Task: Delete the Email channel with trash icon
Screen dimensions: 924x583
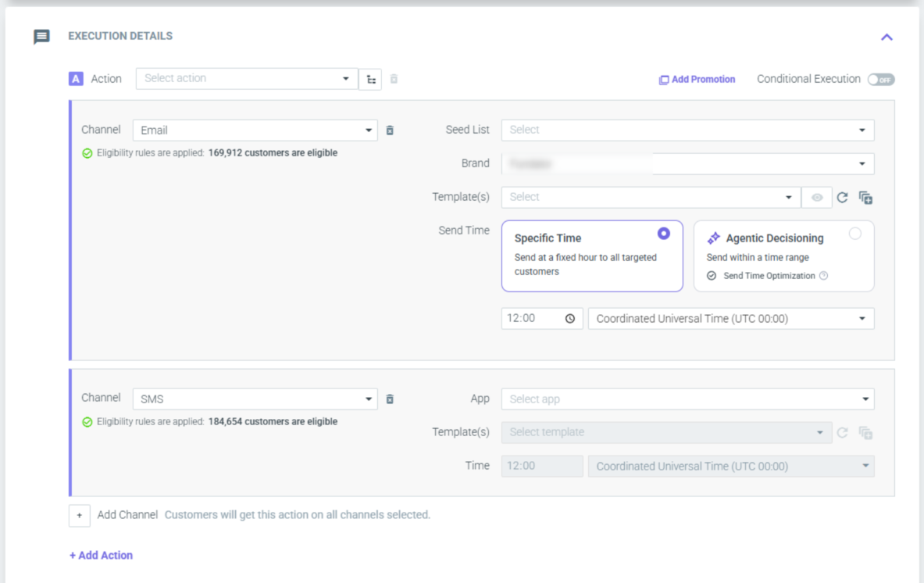Action: [390, 131]
